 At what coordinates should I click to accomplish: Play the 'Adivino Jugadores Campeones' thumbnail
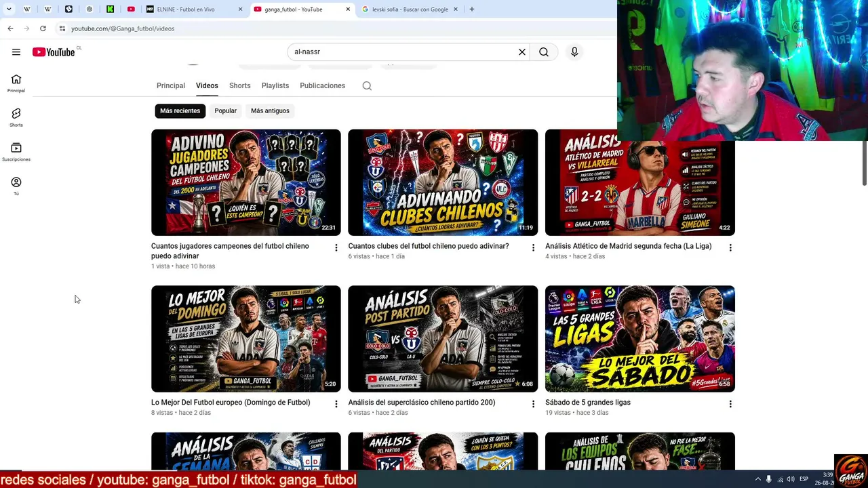click(246, 182)
